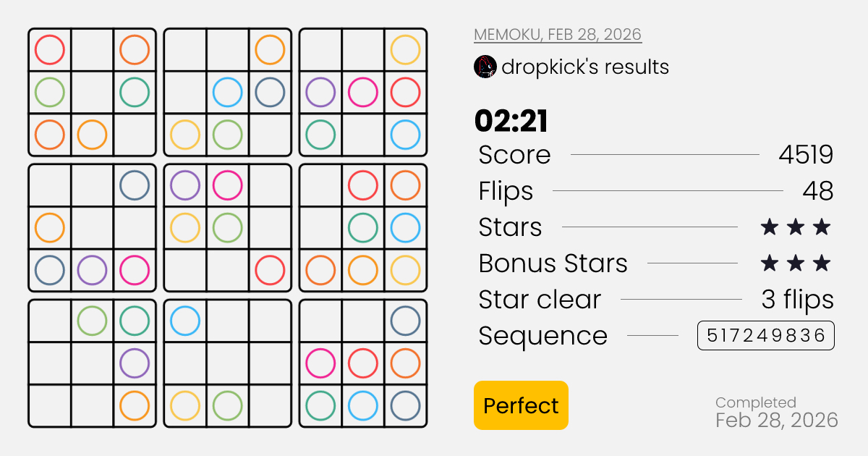This screenshot has width=868, height=456.
Task: Click the yellow circle in the top-right box
Action: point(405,50)
